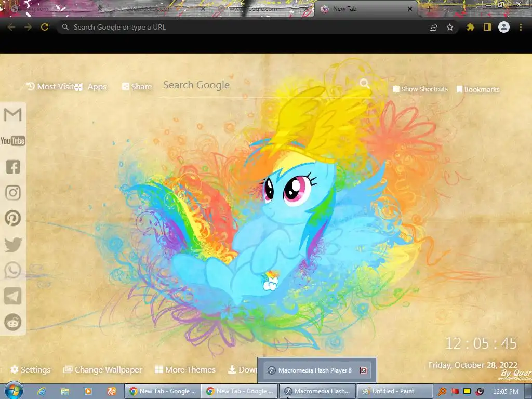Launch Internet Explorer from the taskbar

42,391
